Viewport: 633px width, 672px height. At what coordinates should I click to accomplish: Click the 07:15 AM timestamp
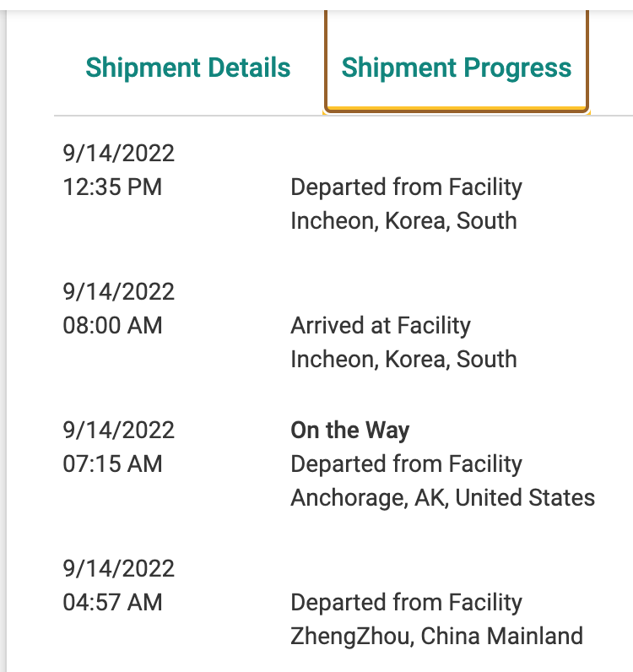[113, 463]
